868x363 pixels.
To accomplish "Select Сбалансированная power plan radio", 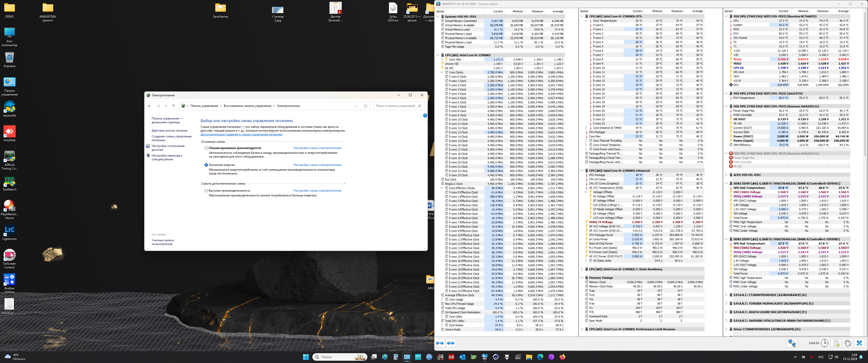I will (x=206, y=148).
